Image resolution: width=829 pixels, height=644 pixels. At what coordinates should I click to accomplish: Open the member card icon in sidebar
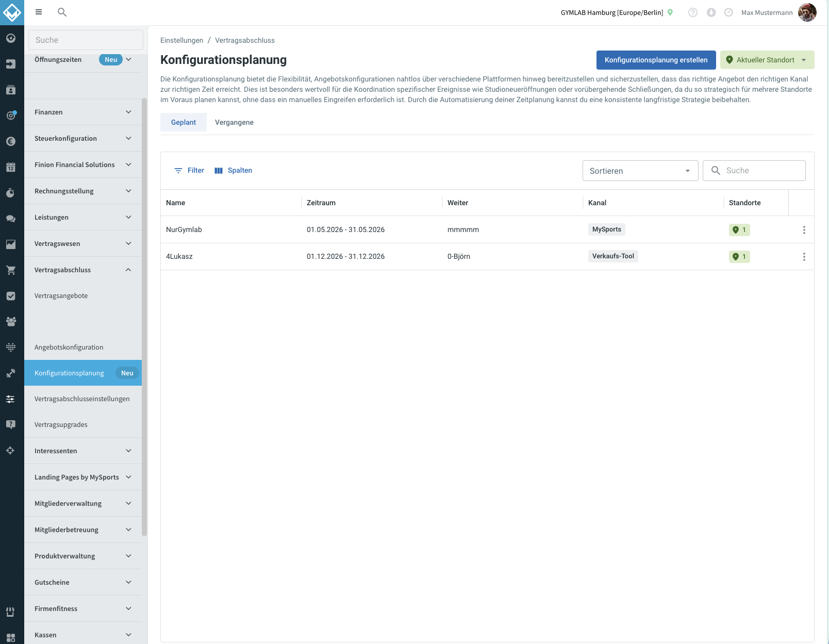point(11,90)
